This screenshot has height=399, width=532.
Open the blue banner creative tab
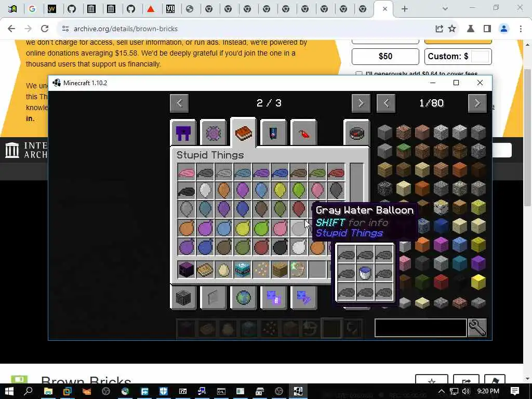click(273, 132)
